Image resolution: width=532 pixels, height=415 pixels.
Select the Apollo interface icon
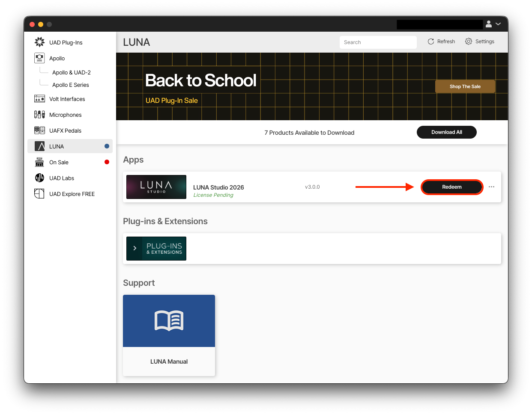39,58
